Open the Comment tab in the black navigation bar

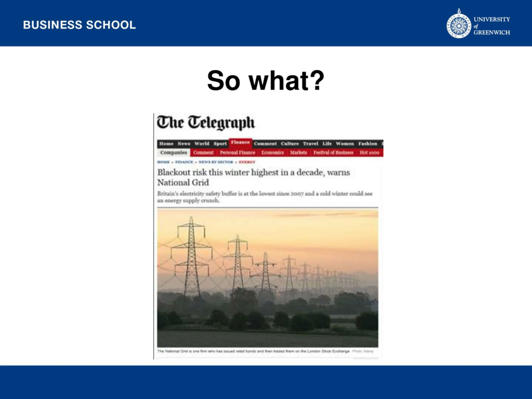(x=265, y=144)
